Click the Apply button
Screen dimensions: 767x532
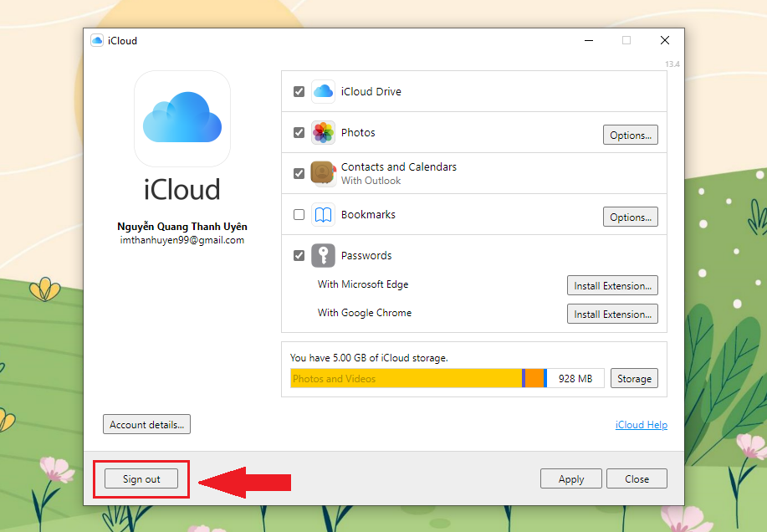571,478
